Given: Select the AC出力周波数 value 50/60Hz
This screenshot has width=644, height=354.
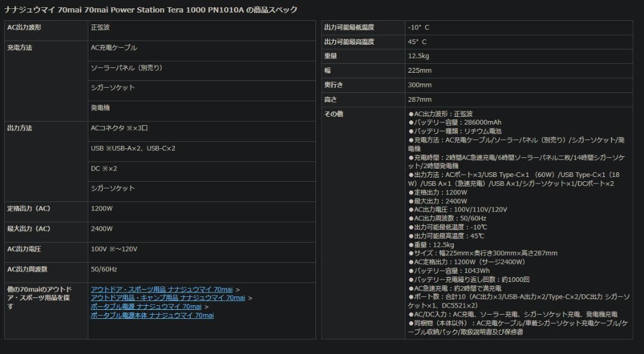Looking at the screenshot, I should click(x=104, y=268).
